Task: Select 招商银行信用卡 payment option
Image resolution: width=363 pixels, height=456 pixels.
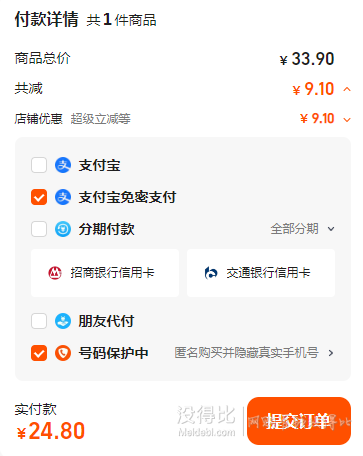Action: 105,273
